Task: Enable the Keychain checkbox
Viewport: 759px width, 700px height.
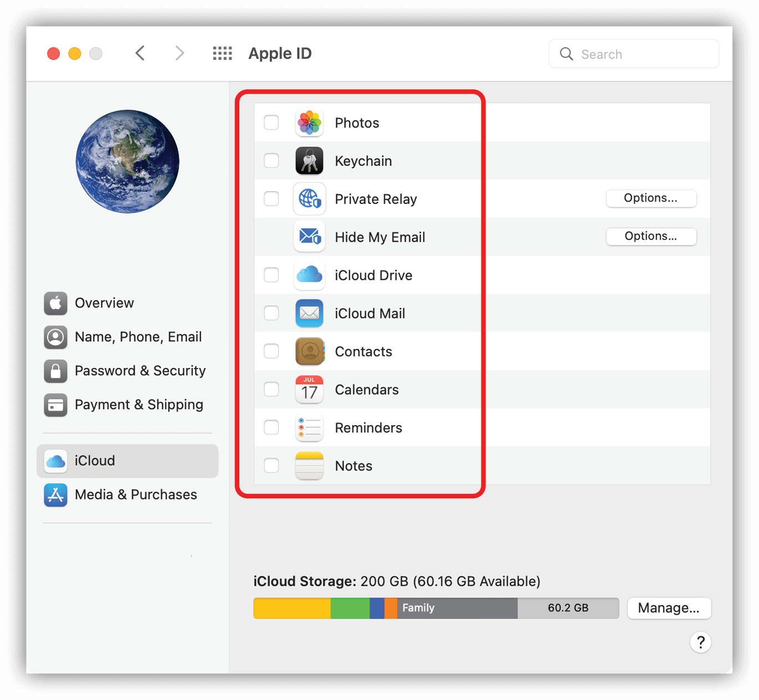Action: [271, 161]
